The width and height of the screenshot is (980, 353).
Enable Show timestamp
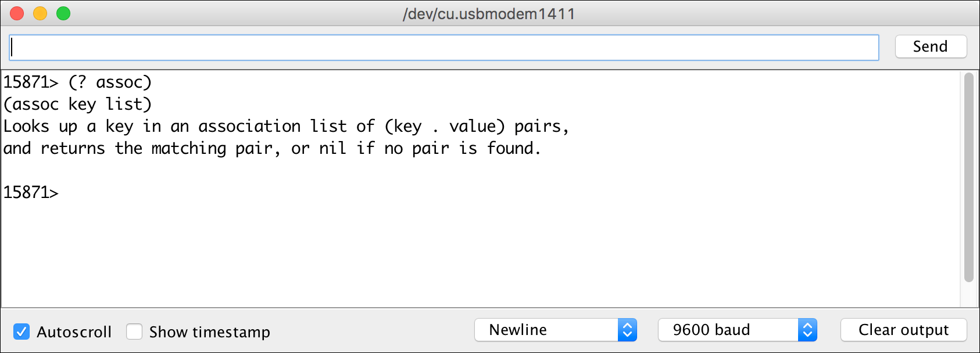134,332
